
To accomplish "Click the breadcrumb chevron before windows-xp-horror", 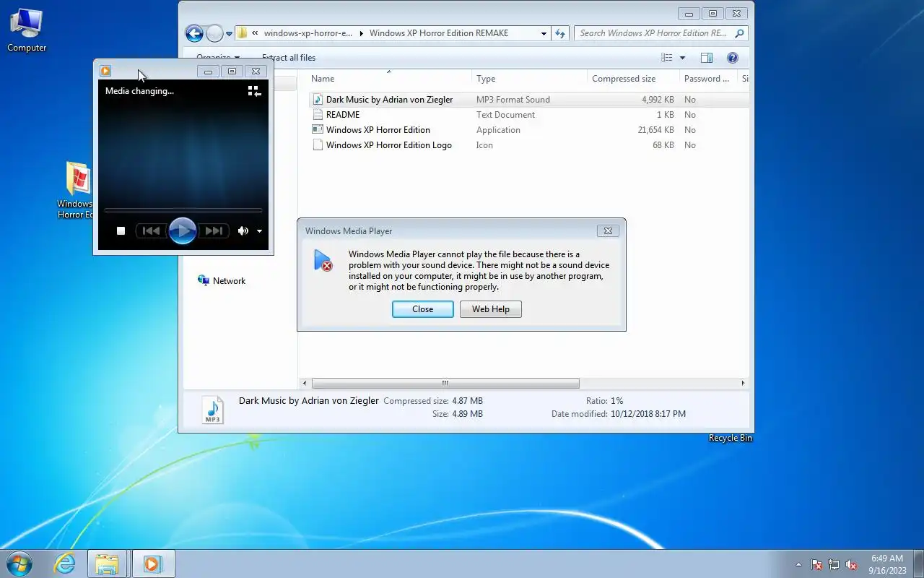I will click(x=255, y=33).
